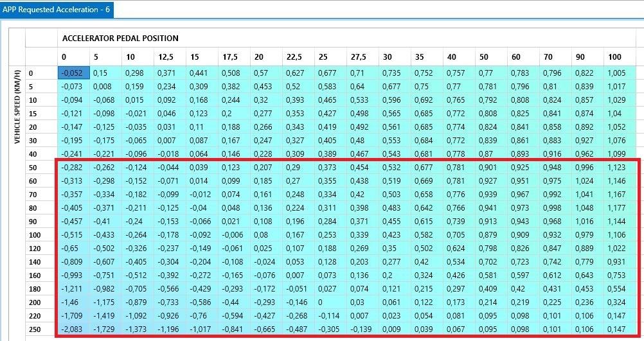Select cell with value 0,702
Screen dimensions: 644x341
pyautogui.click(x=491, y=262)
